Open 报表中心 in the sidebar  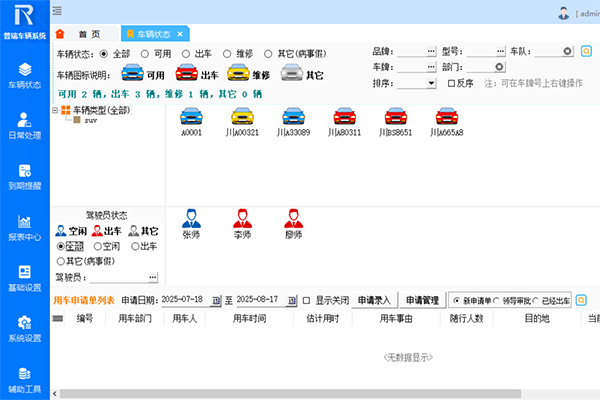[24, 228]
